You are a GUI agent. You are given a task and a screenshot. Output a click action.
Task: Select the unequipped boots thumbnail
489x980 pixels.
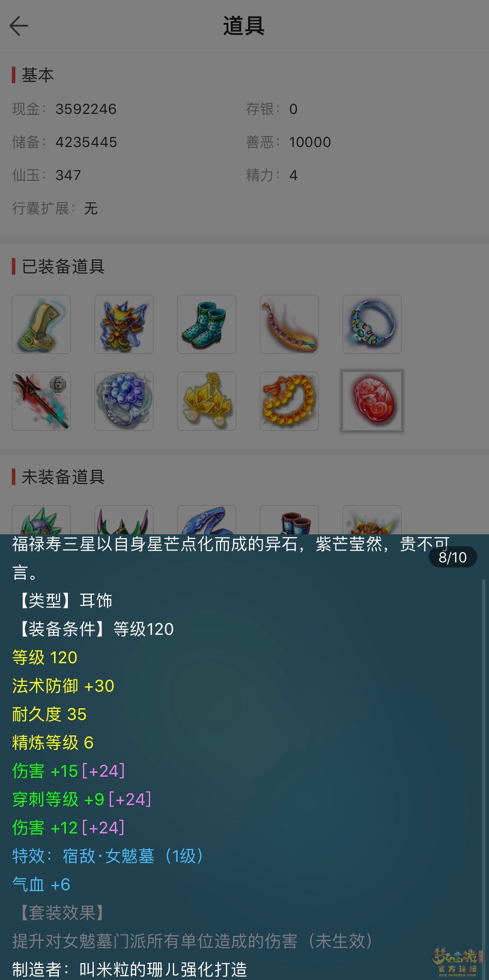289,520
